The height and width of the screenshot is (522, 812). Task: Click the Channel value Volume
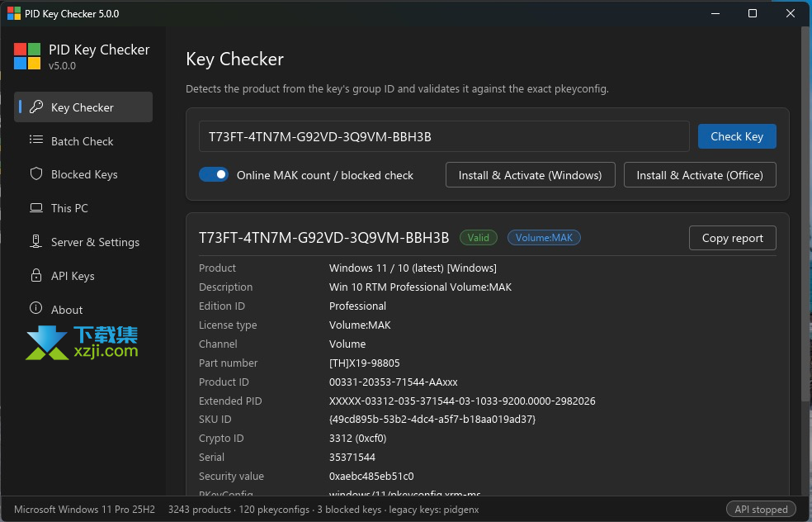347,344
